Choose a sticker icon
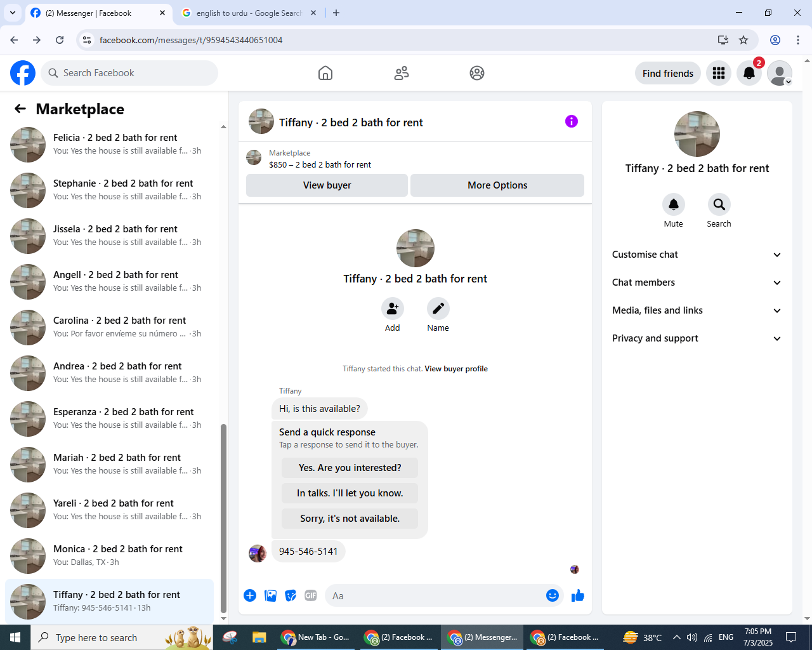Screen dimensions: 812x650 pos(291,595)
